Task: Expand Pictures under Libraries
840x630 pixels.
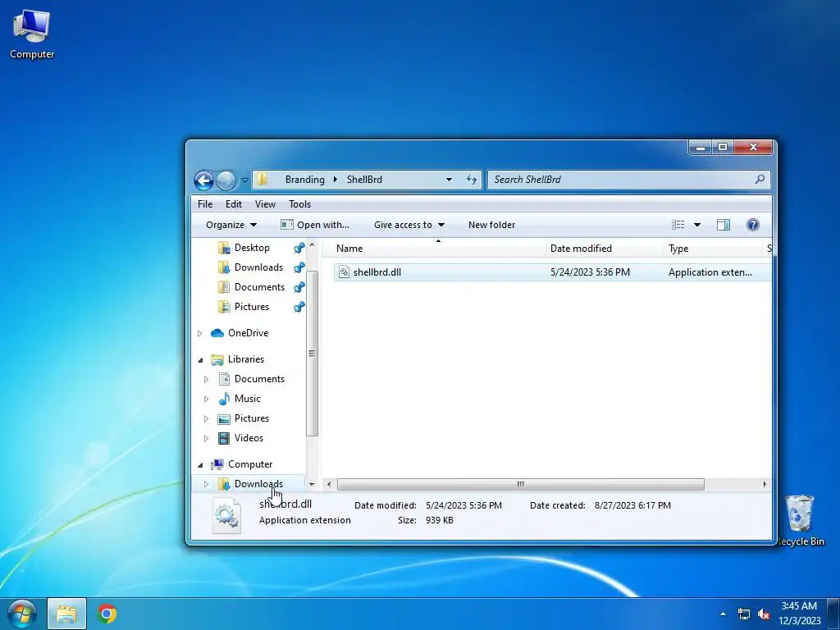Action: tap(206, 419)
